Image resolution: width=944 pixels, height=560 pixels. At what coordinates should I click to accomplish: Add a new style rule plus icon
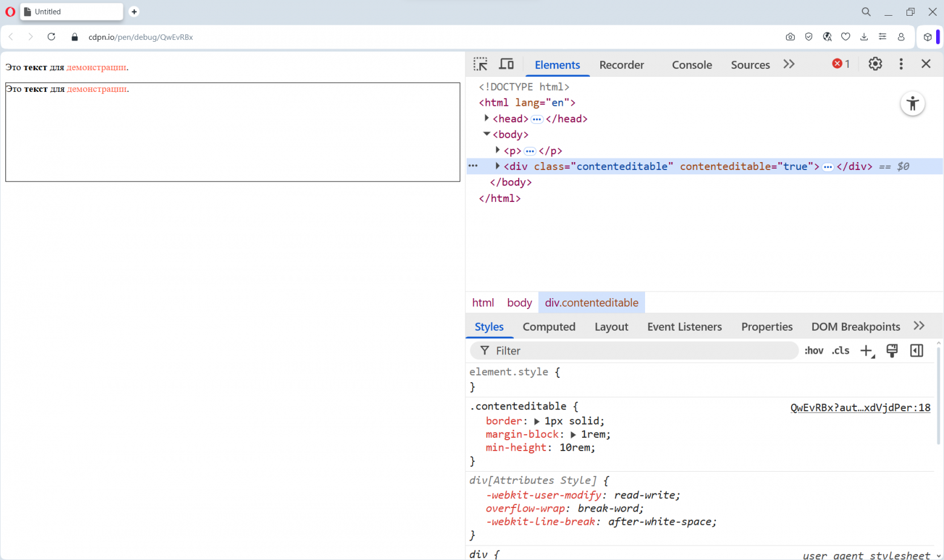tap(867, 351)
